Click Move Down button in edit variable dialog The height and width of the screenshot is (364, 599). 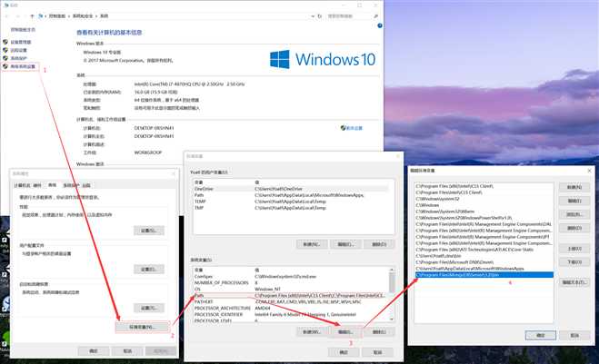574,262
